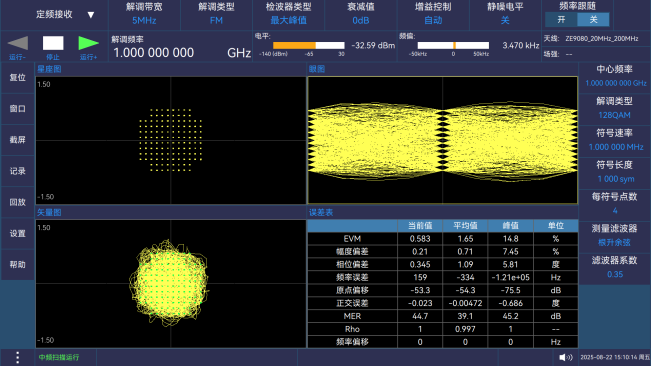Click the 幅度偏差 row label
651x366 pixels.
coord(352,251)
